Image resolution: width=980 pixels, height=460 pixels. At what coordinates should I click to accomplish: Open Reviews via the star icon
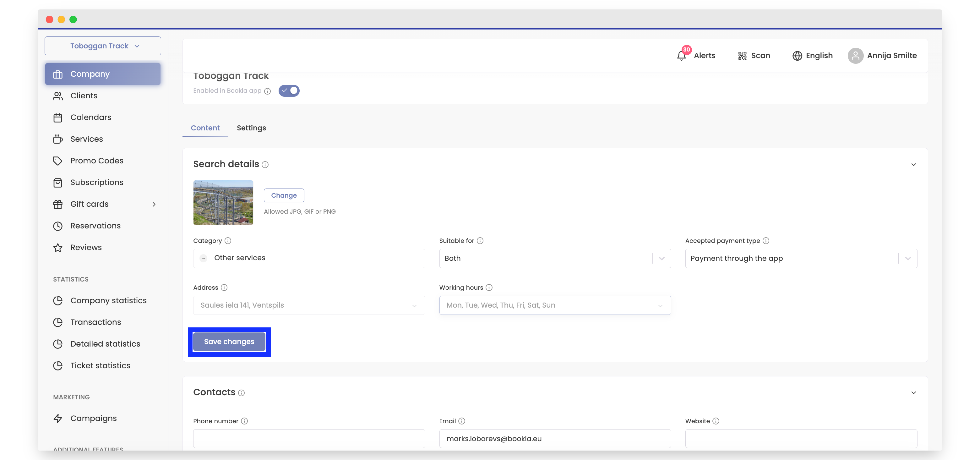58,248
